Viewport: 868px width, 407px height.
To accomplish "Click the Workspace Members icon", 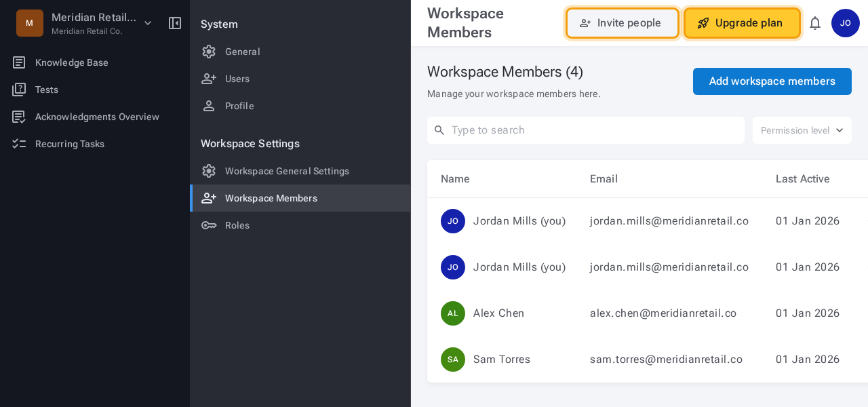I will click(209, 198).
